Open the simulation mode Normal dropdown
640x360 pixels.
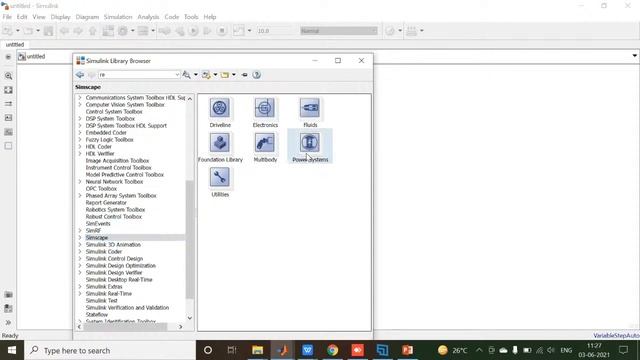point(338,31)
